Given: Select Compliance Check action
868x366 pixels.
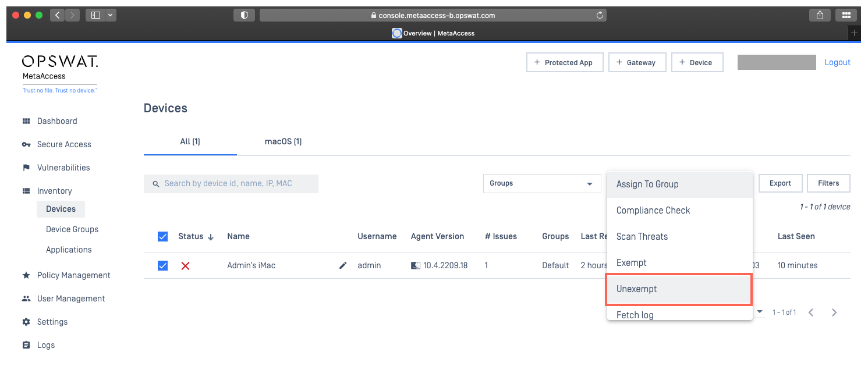Looking at the screenshot, I should (x=680, y=211).
